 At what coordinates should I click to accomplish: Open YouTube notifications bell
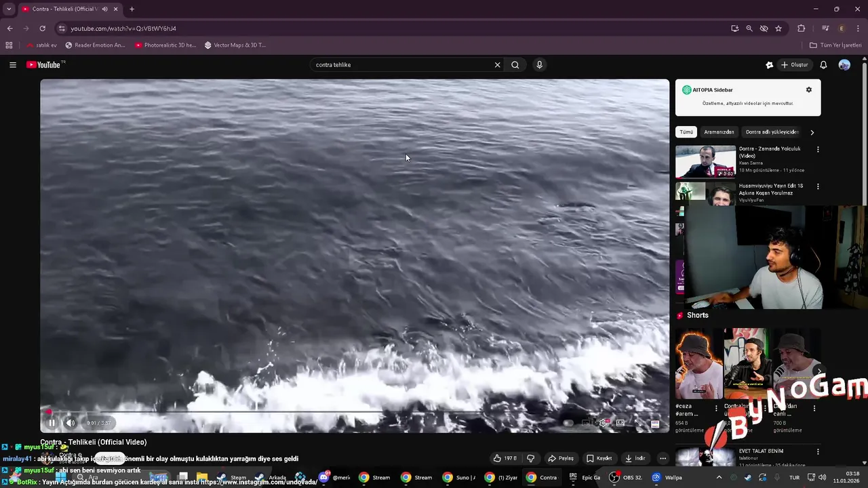tap(823, 65)
